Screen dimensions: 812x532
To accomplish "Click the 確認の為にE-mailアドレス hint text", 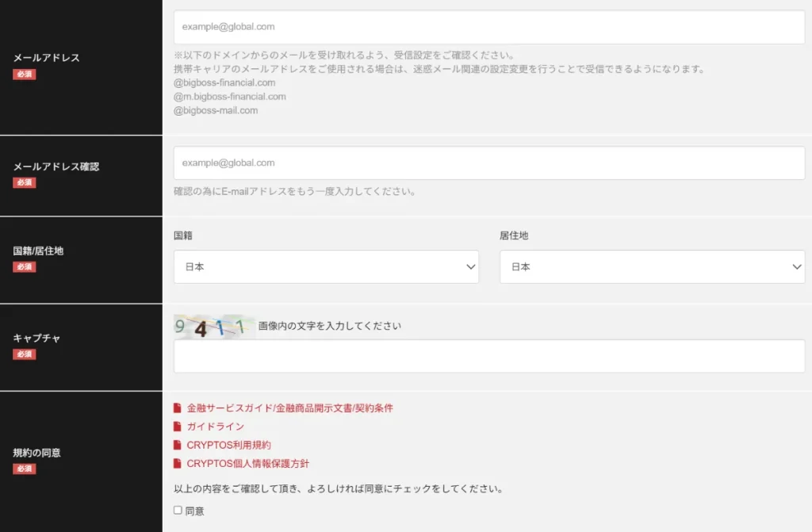I will pyautogui.click(x=295, y=192).
